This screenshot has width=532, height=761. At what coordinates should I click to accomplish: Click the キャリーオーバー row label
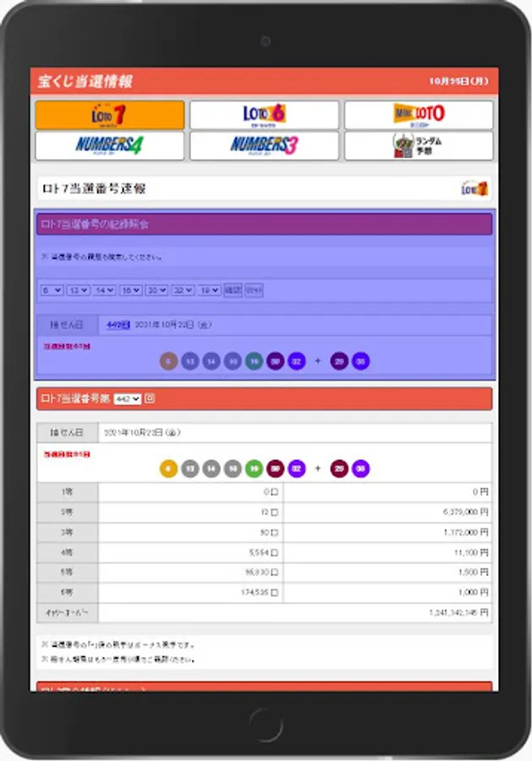coord(67,613)
